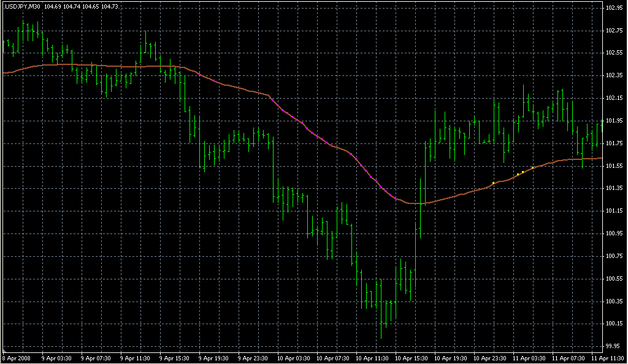Viewport: 628px width, 364px height.
Task: Click the last yellow dot on average line
Action: pos(533,167)
